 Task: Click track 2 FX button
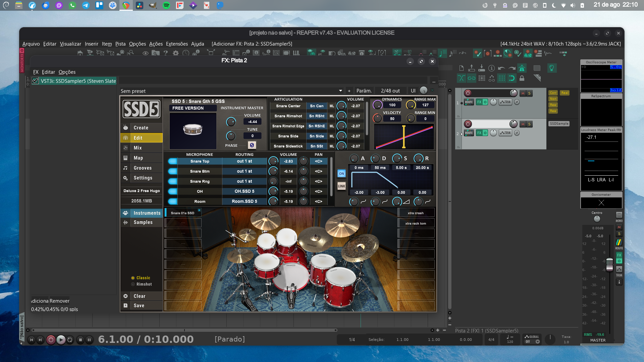(x=479, y=133)
